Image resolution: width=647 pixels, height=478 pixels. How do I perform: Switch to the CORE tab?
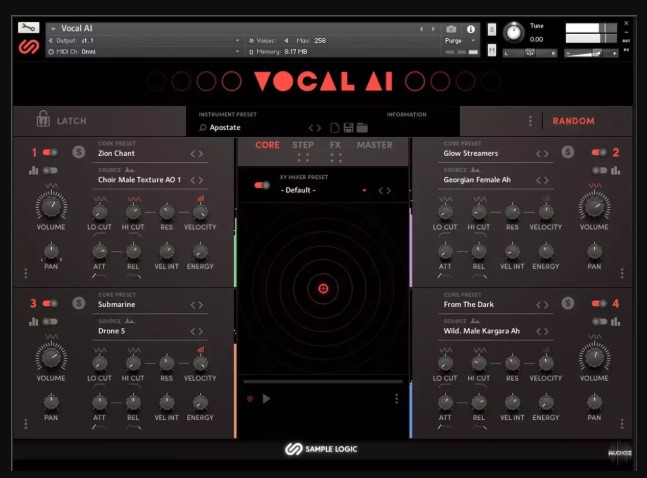click(x=267, y=145)
